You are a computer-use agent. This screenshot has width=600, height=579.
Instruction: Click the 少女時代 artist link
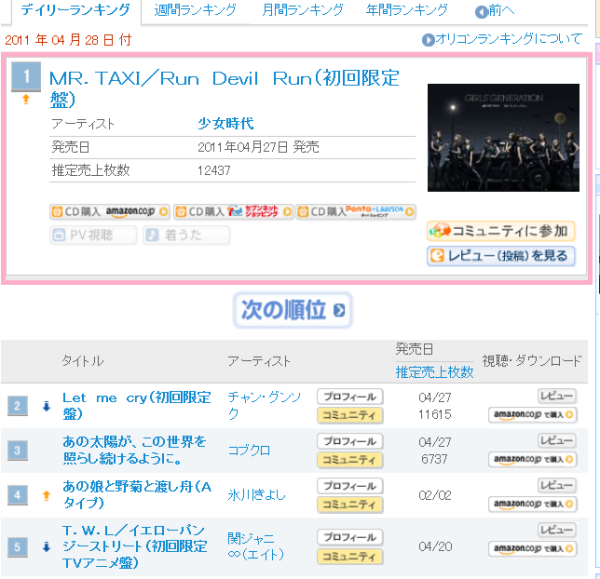tap(226, 124)
